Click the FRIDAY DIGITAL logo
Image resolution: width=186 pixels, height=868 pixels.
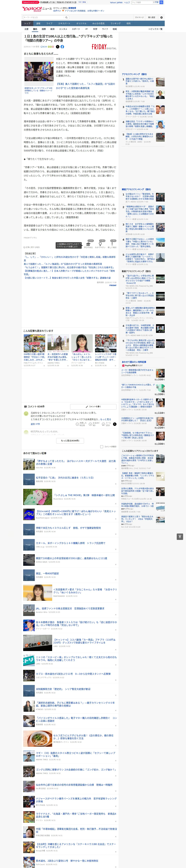click(x=104, y=47)
